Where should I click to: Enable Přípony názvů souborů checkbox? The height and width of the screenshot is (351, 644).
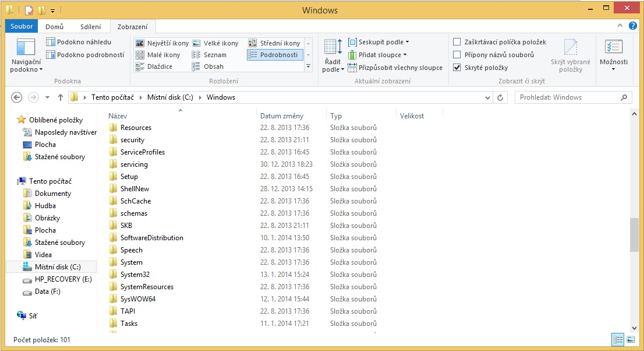(457, 54)
